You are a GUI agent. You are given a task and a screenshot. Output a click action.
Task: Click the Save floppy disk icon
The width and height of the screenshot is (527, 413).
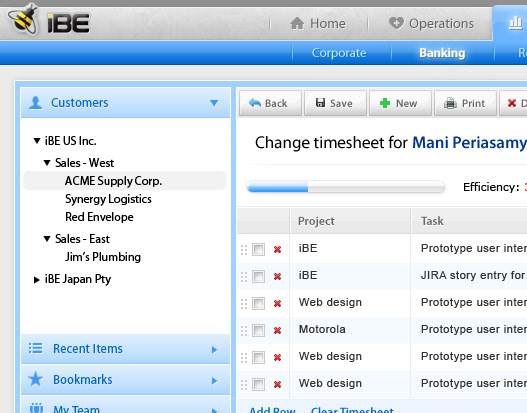(x=320, y=102)
